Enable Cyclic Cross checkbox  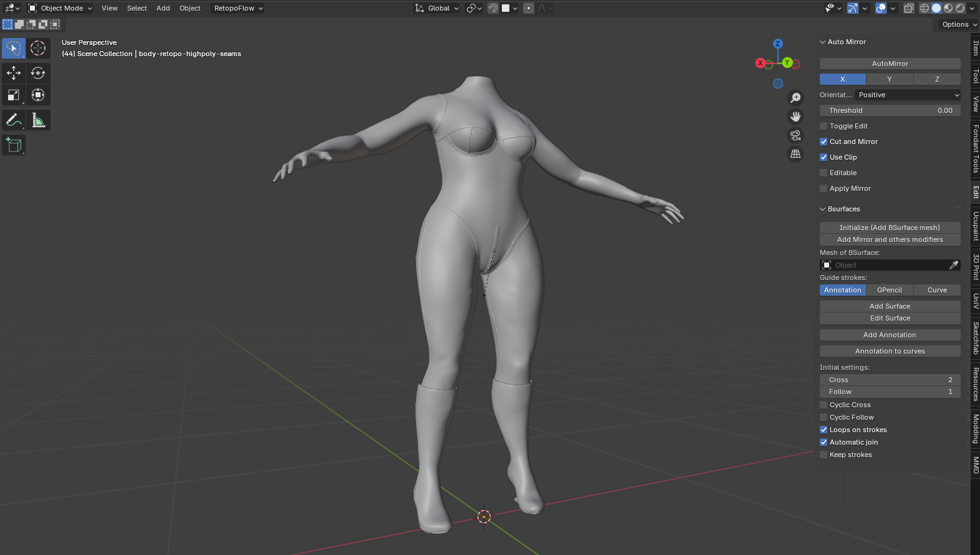(x=824, y=405)
